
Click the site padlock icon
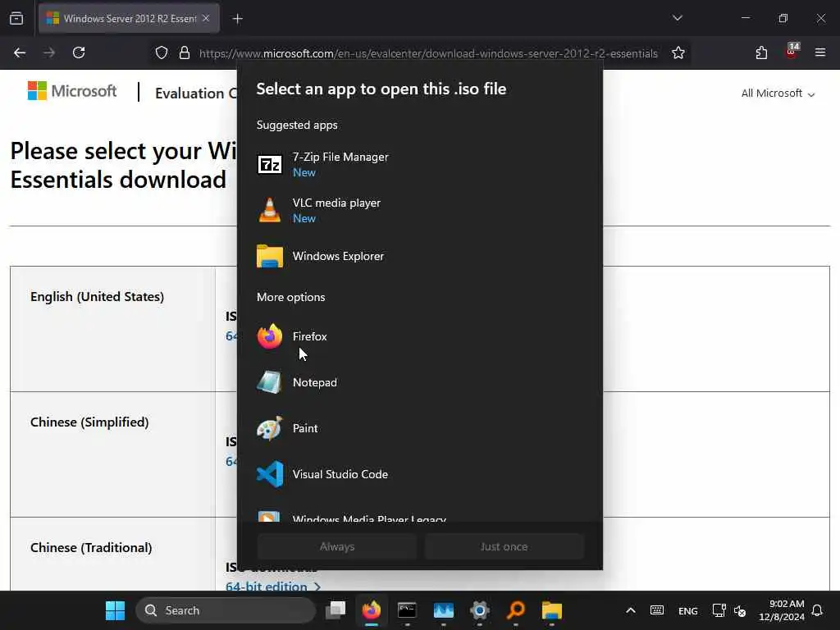(x=185, y=53)
